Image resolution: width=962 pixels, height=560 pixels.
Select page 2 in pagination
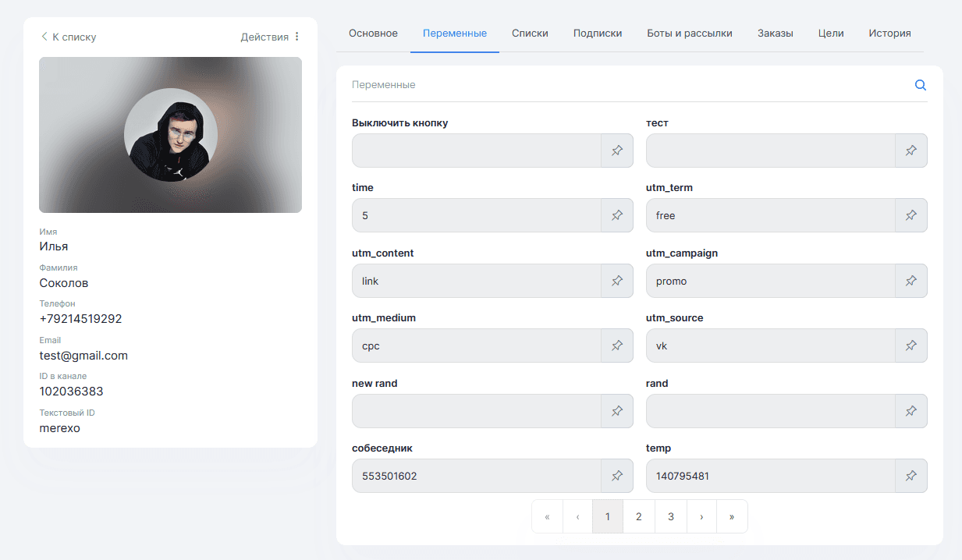click(x=639, y=516)
